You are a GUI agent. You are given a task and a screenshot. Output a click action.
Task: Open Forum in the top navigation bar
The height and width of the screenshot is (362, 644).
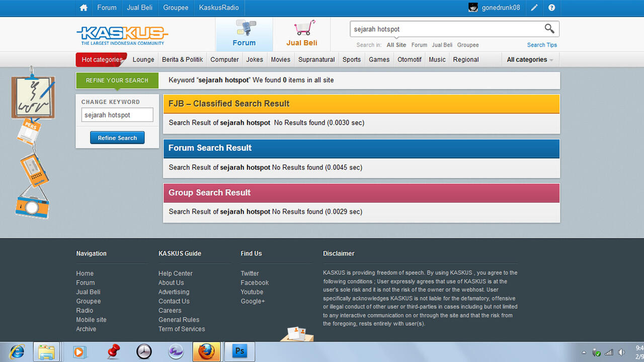tap(107, 8)
